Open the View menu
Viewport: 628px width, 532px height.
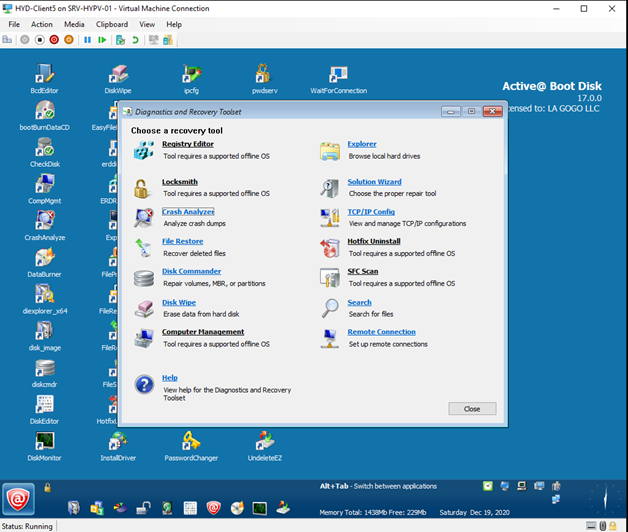pos(147,24)
